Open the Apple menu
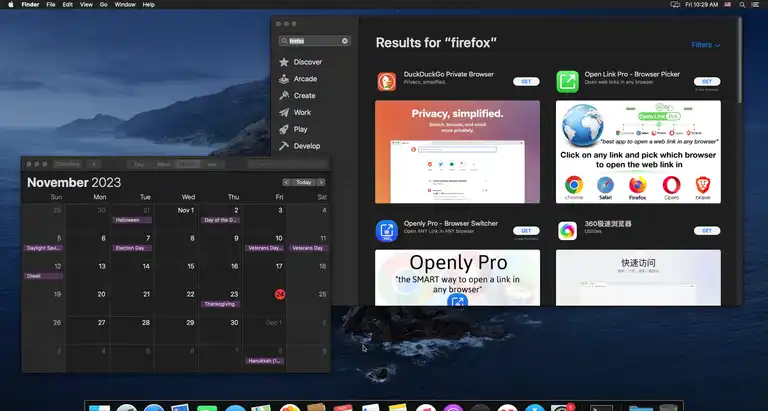The width and height of the screenshot is (768, 411). coord(11,4)
